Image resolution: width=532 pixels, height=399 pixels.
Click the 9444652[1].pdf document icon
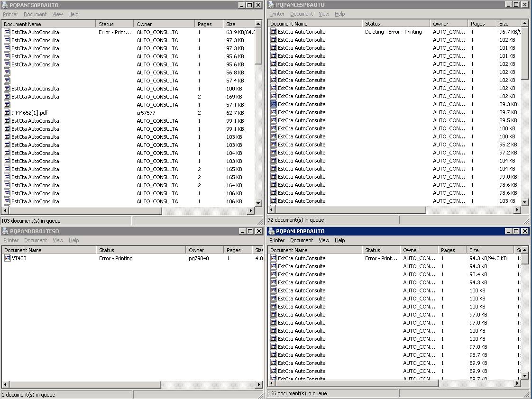point(7,113)
